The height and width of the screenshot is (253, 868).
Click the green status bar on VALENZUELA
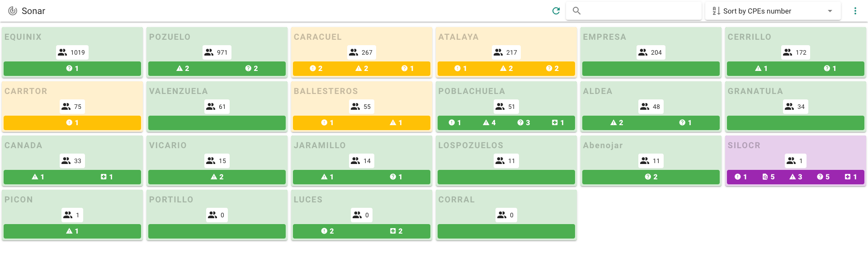click(x=217, y=123)
